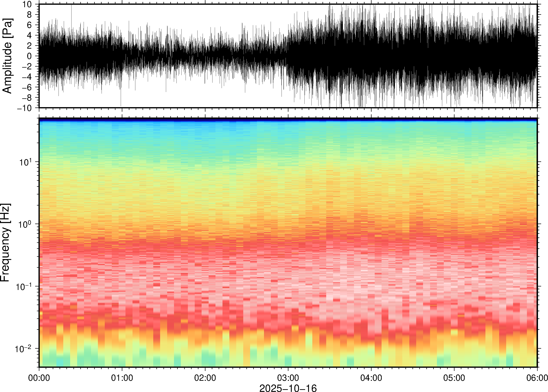Click the 04:00 time axis label
Viewport: 548px width, 392px height.
(x=371, y=378)
